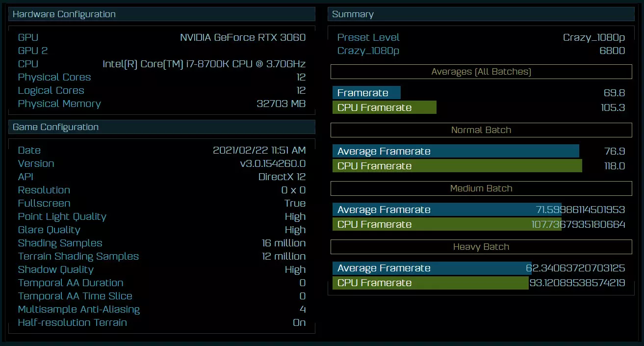Click the Normal Batch section header
Viewport: 644px width, 346px height.
(x=481, y=130)
